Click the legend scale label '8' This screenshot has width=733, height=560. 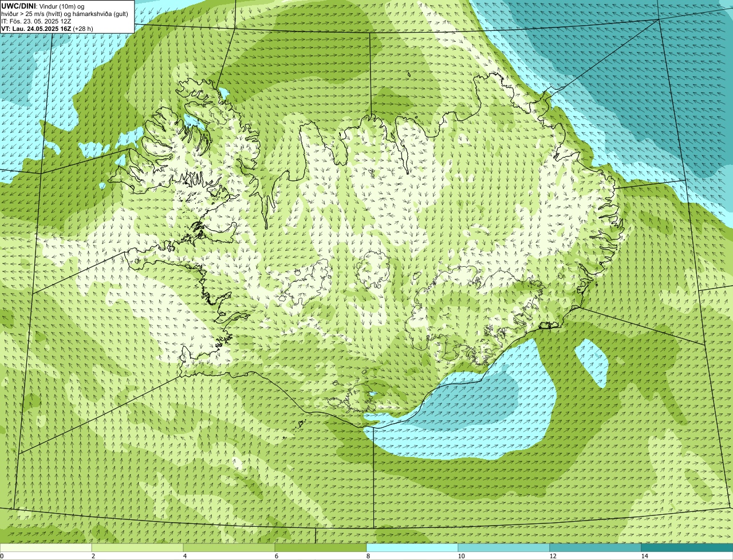coord(368,556)
